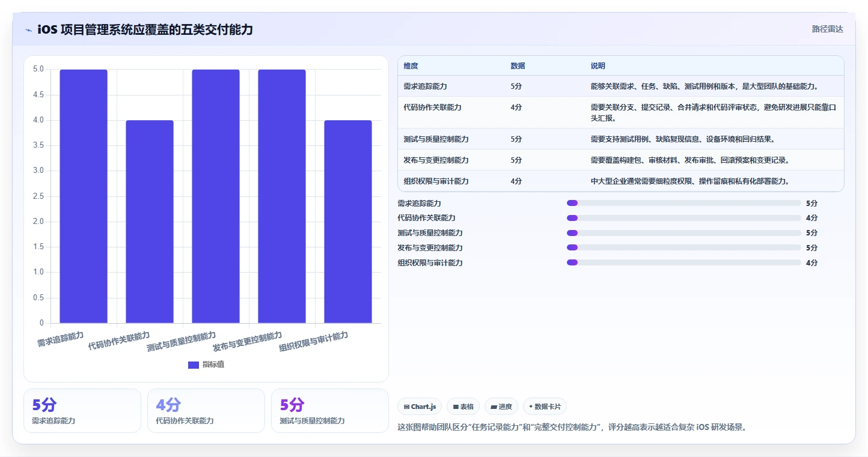Select the 发布与变更控制能力 cell in the table
The width and height of the screenshot is (868, 457).
436,160
